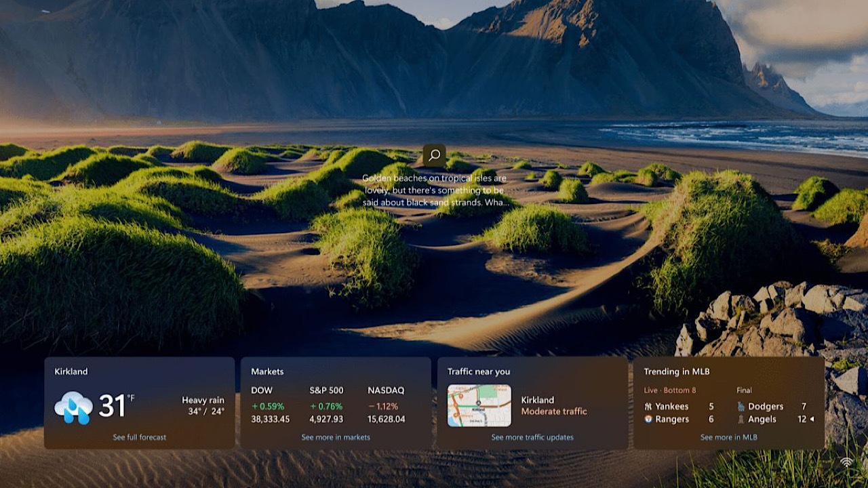Image resolution: width=868 pixels, height=488 pixels.
Task: Select the Yankees team logo
Action: (x=648, y=407)
